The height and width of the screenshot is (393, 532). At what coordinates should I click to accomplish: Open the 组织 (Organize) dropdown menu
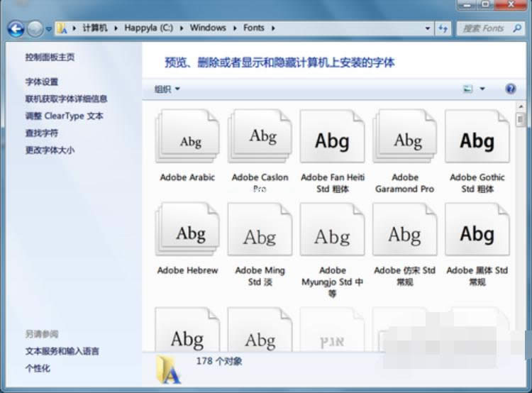[167, 89]
